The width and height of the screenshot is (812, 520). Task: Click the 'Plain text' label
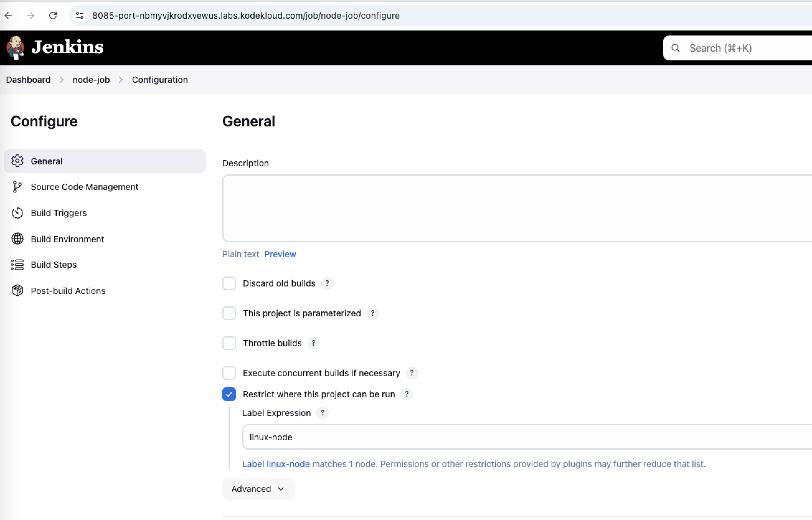tap(240, 254)
